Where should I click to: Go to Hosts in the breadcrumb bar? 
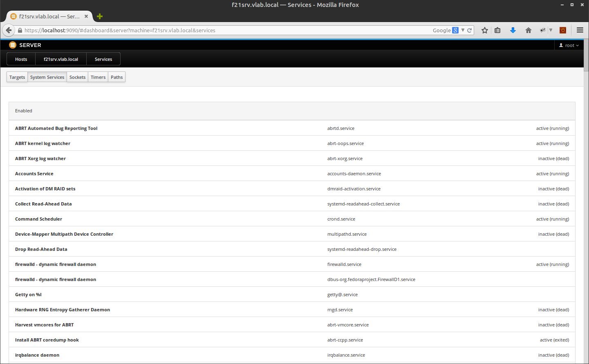coord(21,59)
